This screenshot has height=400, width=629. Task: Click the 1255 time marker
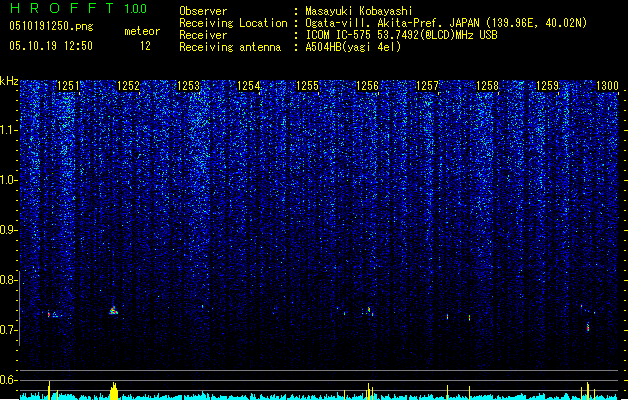308,86
